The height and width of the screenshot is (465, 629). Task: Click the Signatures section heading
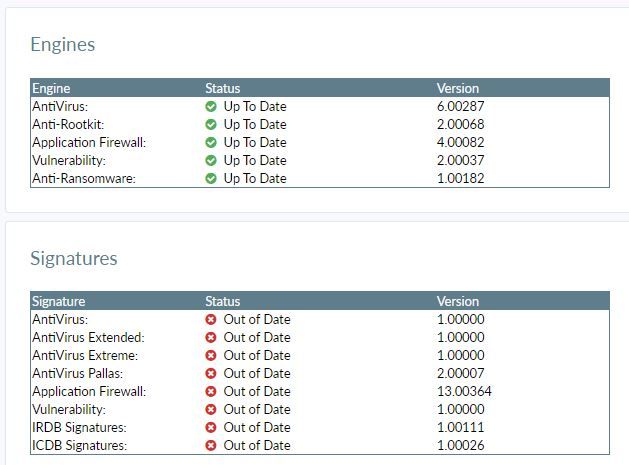[73, 258]
